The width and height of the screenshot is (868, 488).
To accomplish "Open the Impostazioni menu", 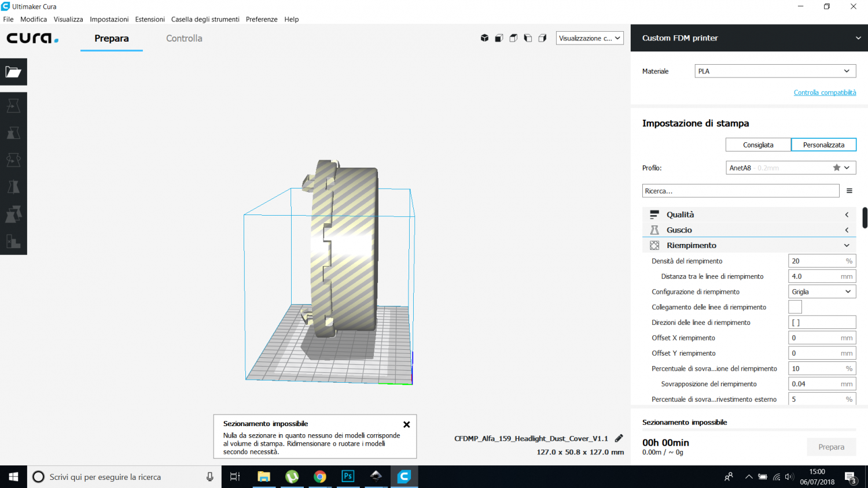I will point(109,19).
